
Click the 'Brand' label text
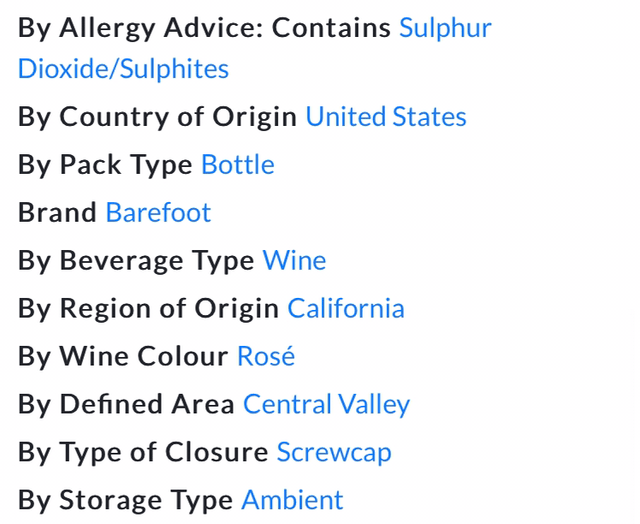pyautogui.click(x=57, y=213)
